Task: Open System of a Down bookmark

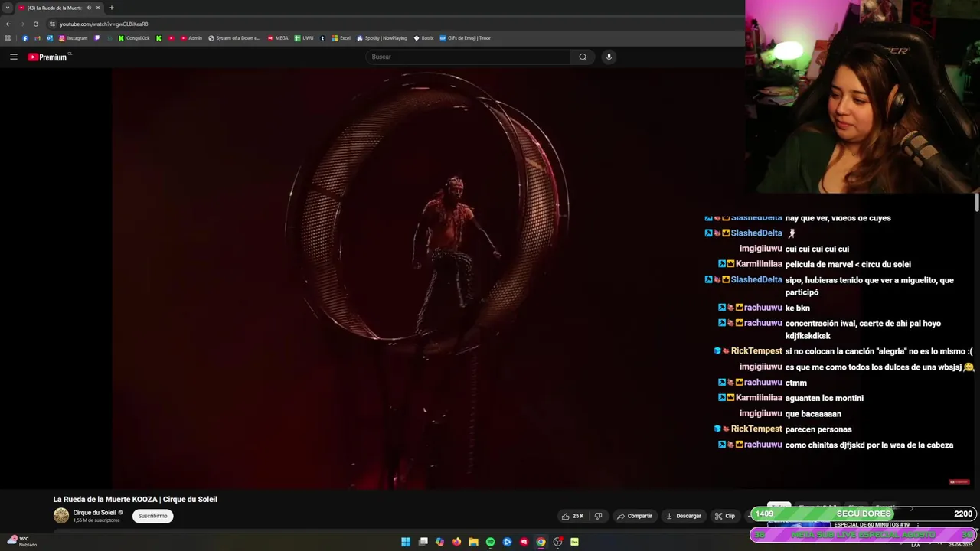Action: click(x=234, y=38)
